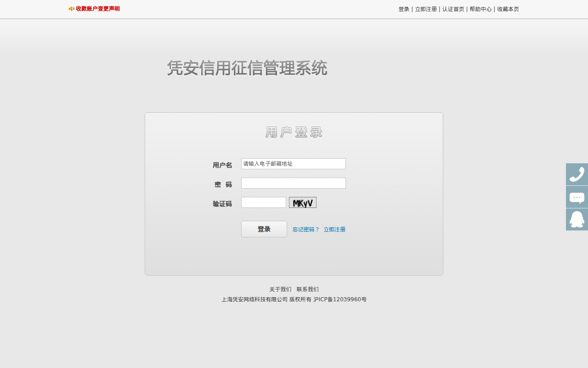The height and width of the screenshot is (368, 588).
Task: Click the speaker icon next to the announcement
Action: pos(71,8)
